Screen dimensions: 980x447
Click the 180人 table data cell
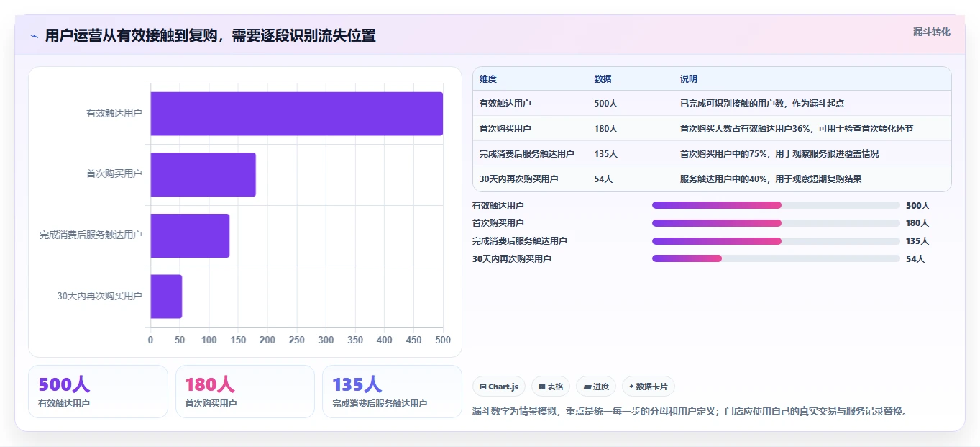[x=606, y=129]
